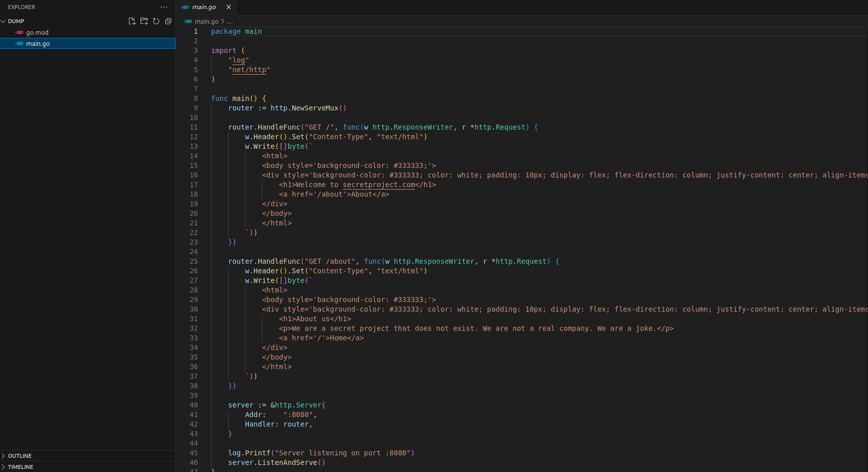Open go.mod from the file tree

tap(37, 32)
